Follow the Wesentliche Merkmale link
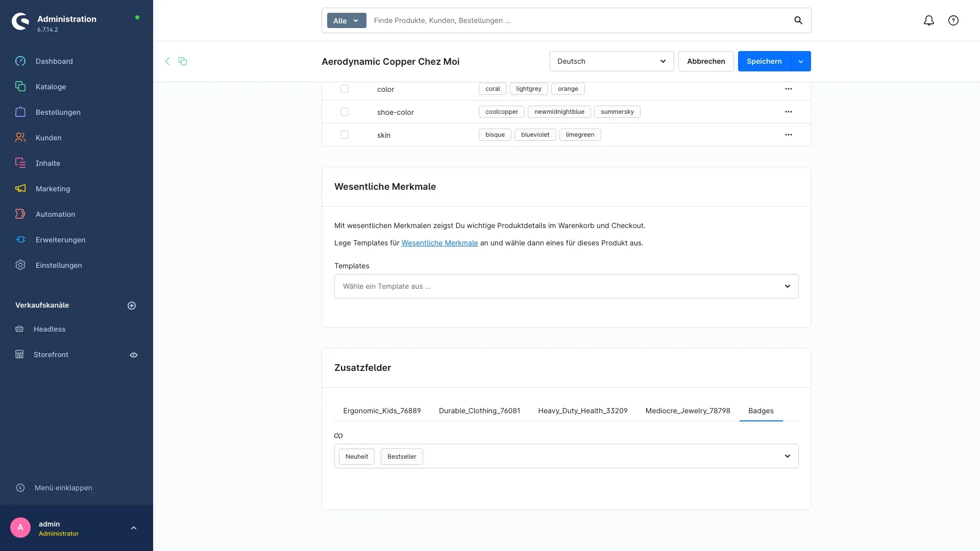980x551 pixels. 439,243
